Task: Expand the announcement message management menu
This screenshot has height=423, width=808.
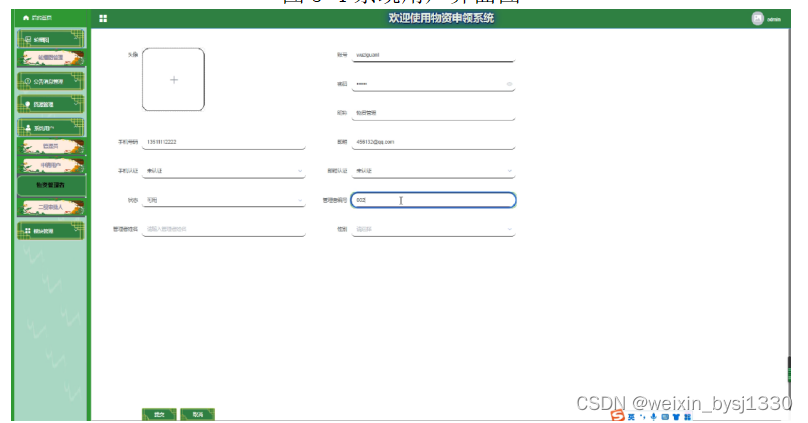Action: (51, 81)
